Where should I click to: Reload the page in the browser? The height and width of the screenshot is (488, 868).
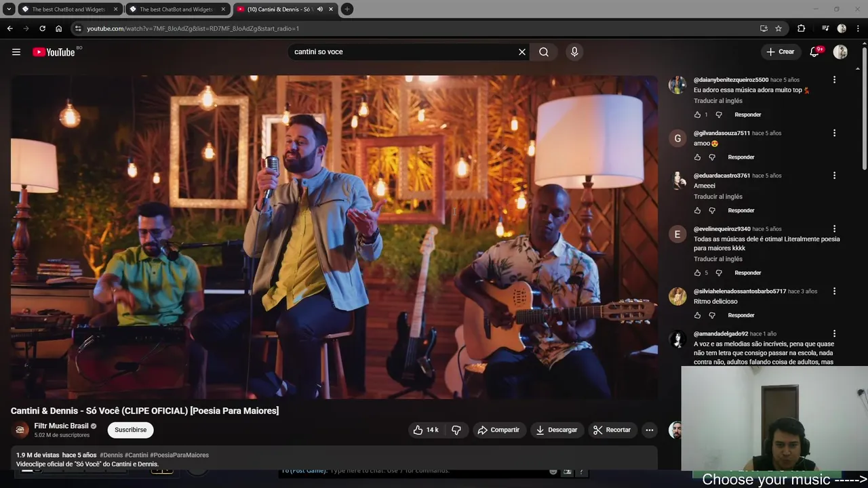(42, 28)
